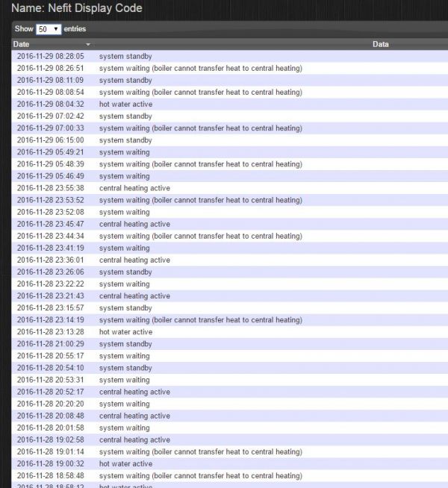This screenshot has width=448, height=488.
Task: Click 'system standby' at 23:15:57
Action: click(125, 308)
